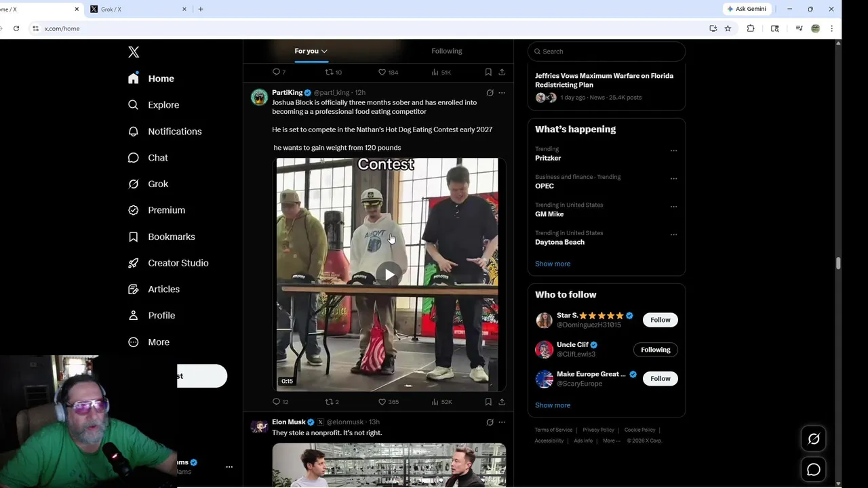The image size is (868, 488).
Task: Play the PartiKing contest video
Action: [389, 274]
